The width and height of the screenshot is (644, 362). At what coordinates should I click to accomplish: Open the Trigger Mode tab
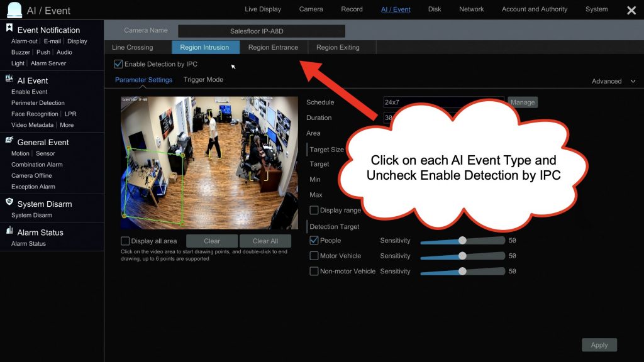coord(203,80)
